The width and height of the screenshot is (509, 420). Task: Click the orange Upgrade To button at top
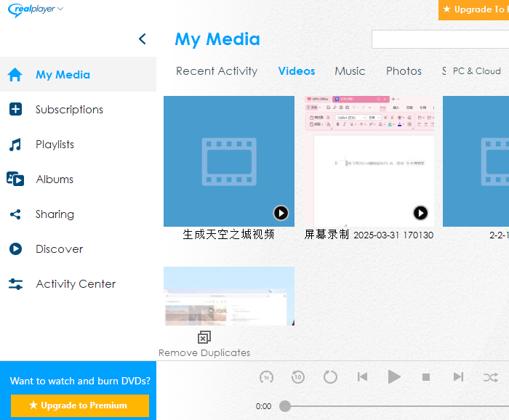(x=473, y=10)
